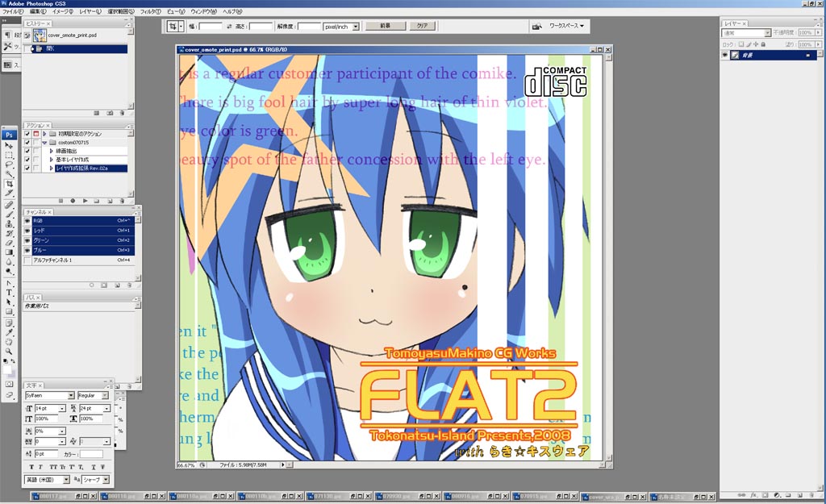
Task: Click the クリア button in options bar
Action: coord(422,26)
